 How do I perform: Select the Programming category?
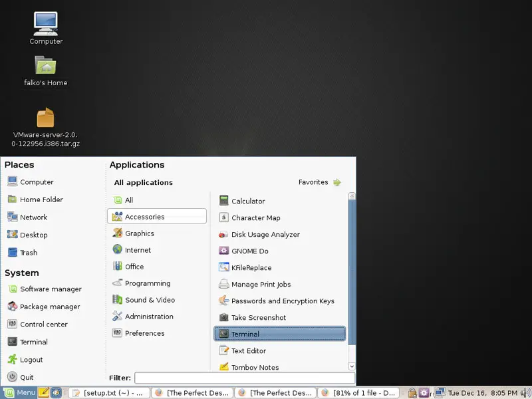tap(157, 283)
